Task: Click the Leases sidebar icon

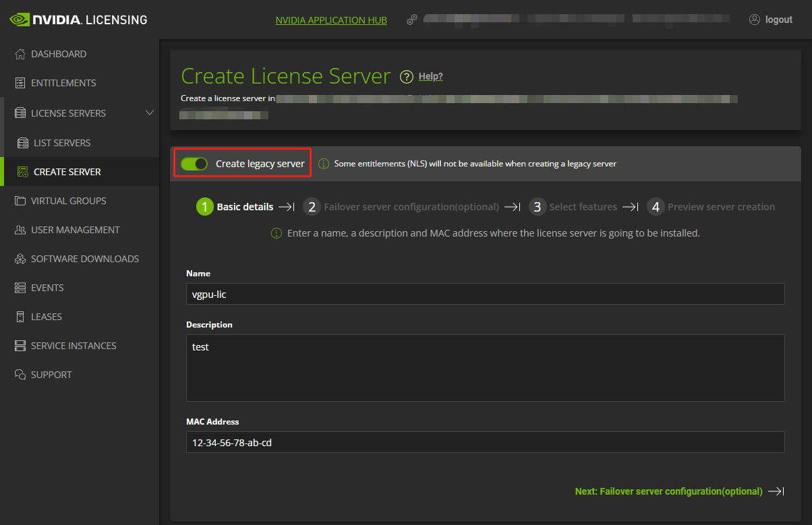Action: click(20, 317)
